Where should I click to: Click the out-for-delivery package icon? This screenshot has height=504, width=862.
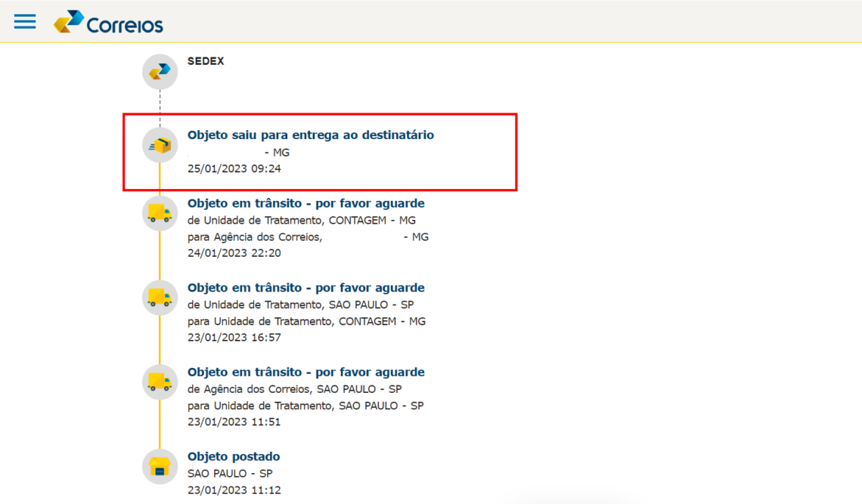(x=160, y=145)
